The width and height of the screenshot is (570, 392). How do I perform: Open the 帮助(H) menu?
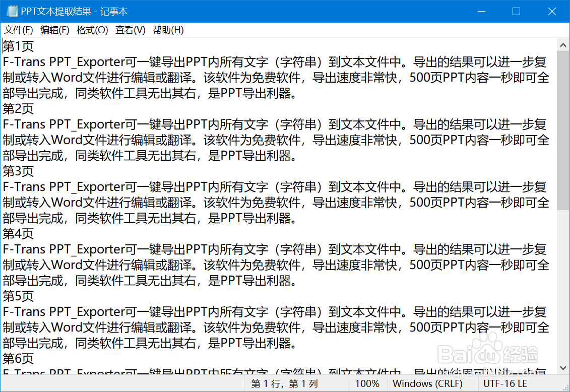(168, 30)
